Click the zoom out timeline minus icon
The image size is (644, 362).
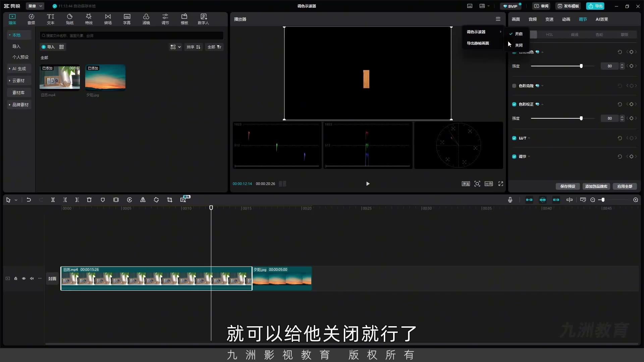pos(593,200)
